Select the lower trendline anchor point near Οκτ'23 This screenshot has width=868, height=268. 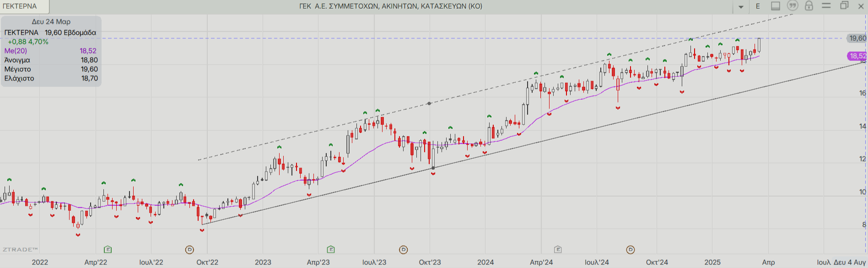(x=433, y=168)
